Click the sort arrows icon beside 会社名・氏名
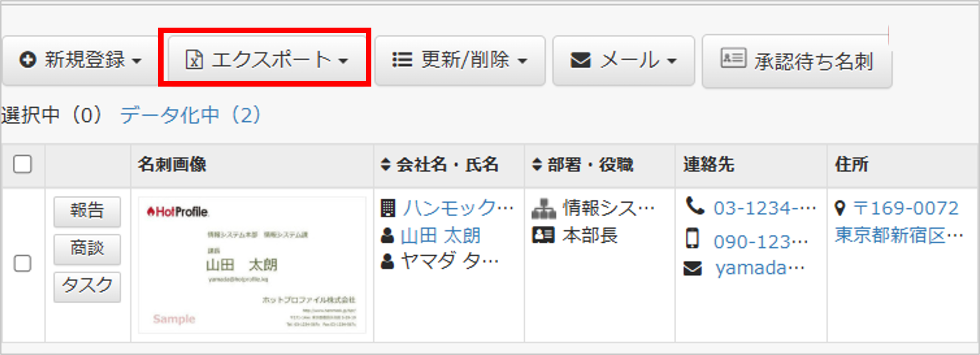Viewport: 980px width, 355px height. (x=385, y=164)
